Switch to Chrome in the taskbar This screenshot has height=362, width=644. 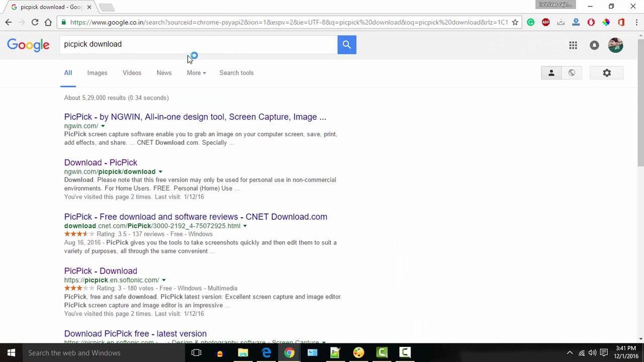click(x=289, y=353)
